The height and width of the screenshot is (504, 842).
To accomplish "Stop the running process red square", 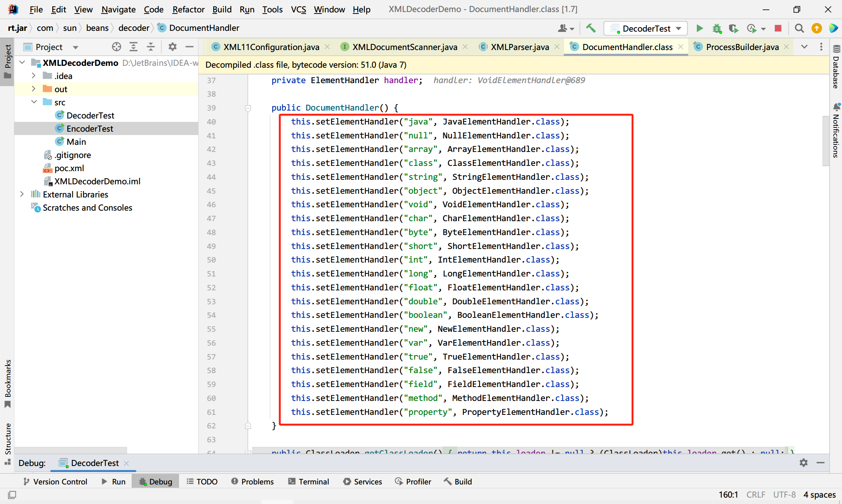I will click(778, 28).
